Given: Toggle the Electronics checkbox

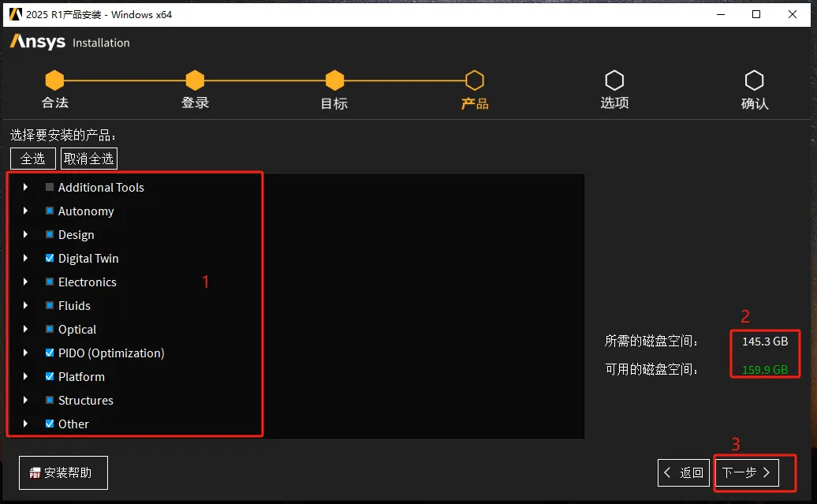Looking at the screenshot, I should (x=50, y=282).
